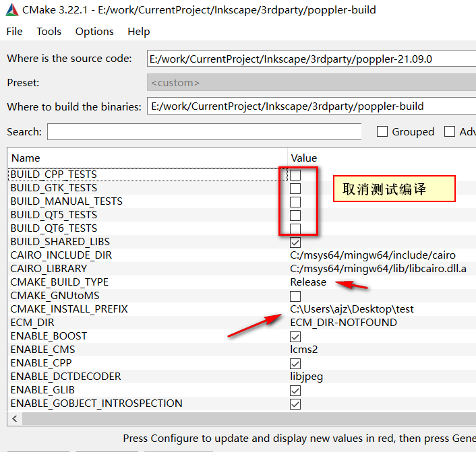Select the BUILD_GTK_TESTS row name
Screen dimensions: 476x452
(54, 188)
